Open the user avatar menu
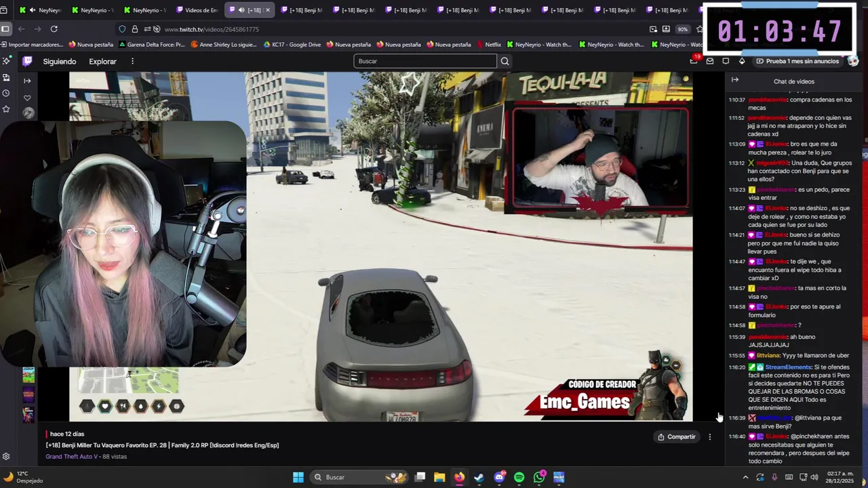This screenshot has height=488, width=868. 853,61
